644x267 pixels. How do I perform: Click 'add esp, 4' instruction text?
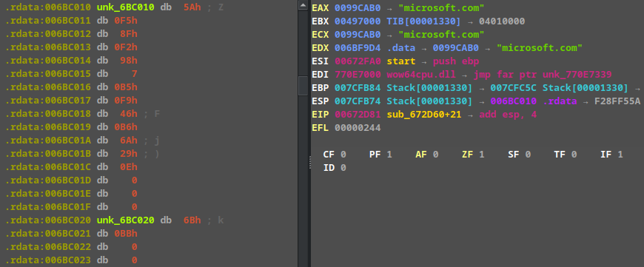(508, 115)
